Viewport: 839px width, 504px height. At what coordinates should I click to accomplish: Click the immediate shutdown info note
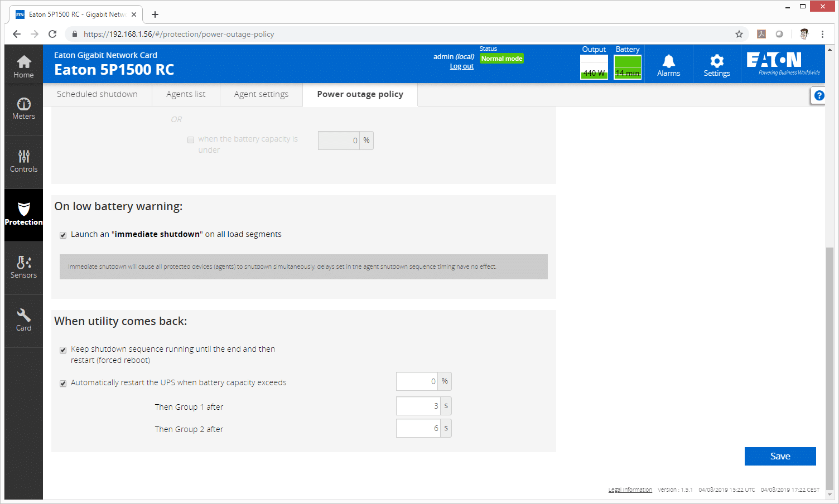(303, 266)
